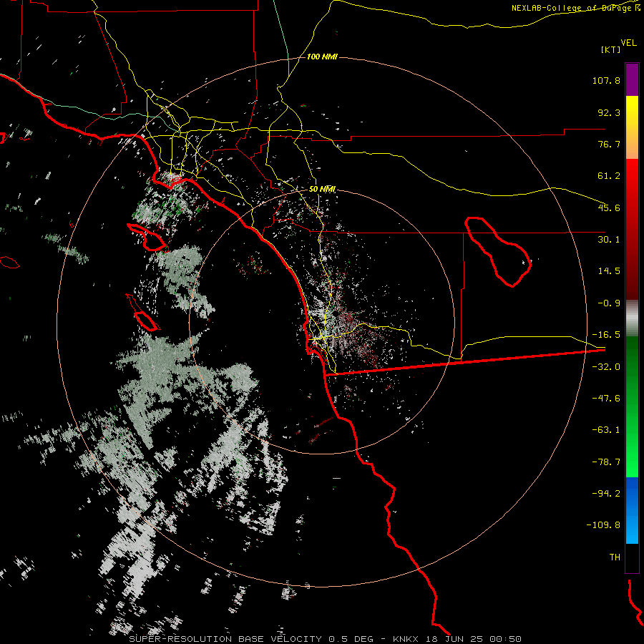Screen dimensions: 644x644
Task: Select the 76.7 legend value
Action: (609, 144)
